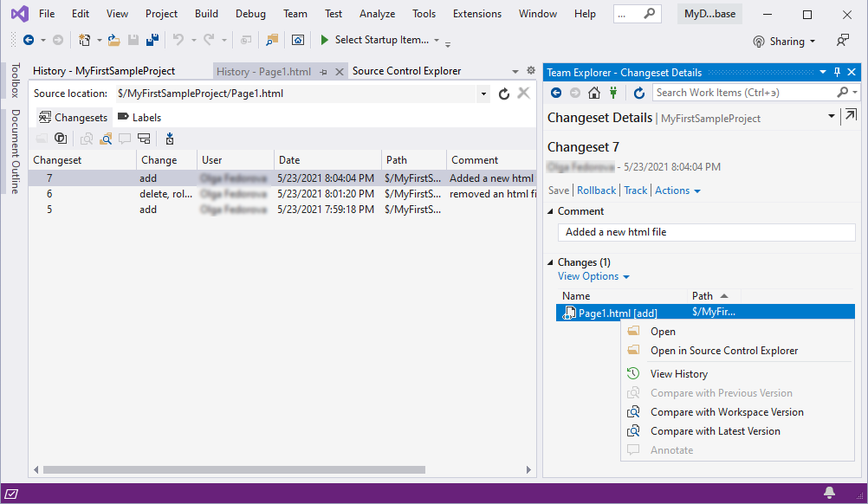
Task: Click the Send Feedback icon
Action: pyautogui.click(x=843, y=41)
